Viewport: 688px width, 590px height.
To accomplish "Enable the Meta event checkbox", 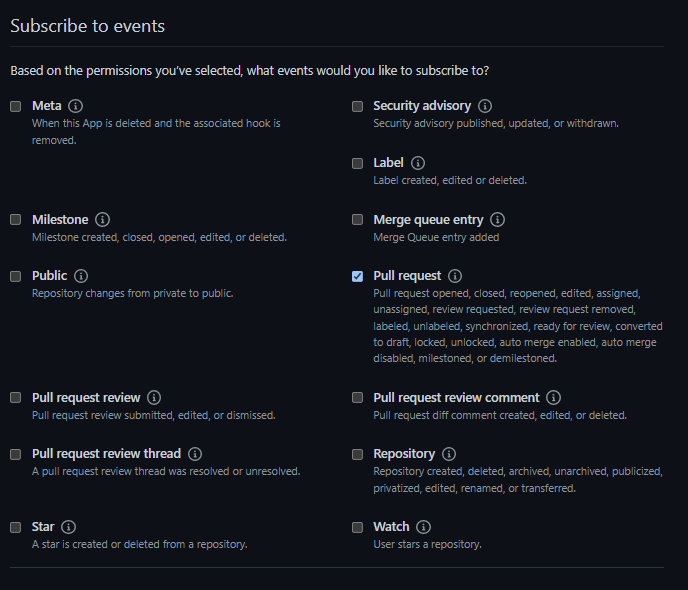I will tap(16, 106).
